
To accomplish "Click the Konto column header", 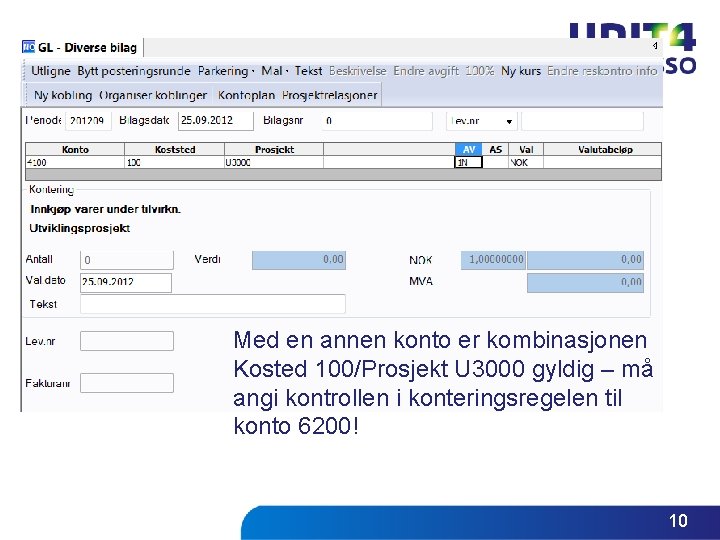I will (x=75, y=150).
